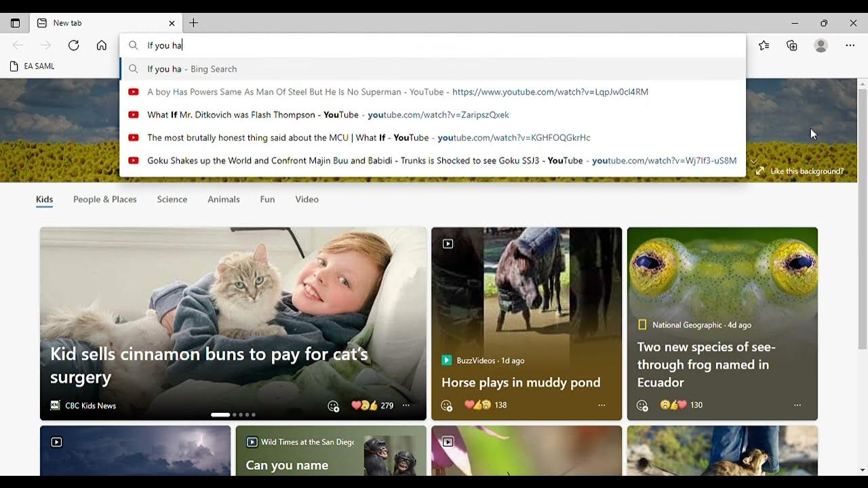This screenshot has width=868, height=488.
Task: Switch to the Animals tab
Action: point(224,199)
